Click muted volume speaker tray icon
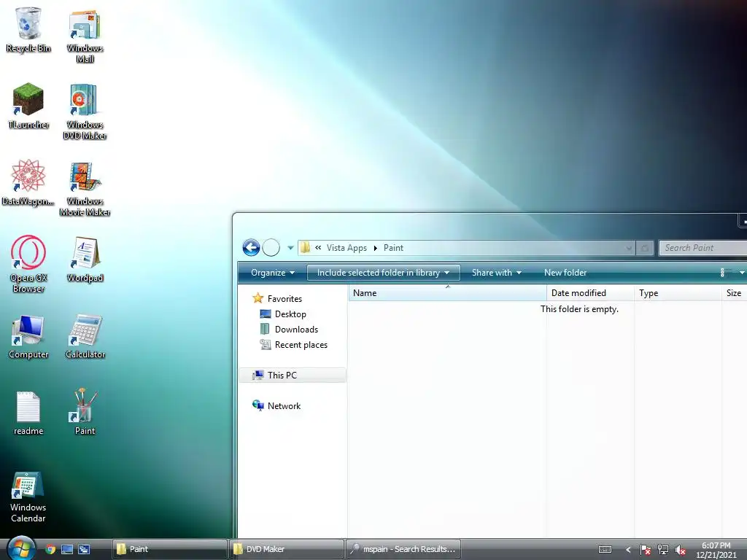Screen dimensions: 747x560 [681, 550]
